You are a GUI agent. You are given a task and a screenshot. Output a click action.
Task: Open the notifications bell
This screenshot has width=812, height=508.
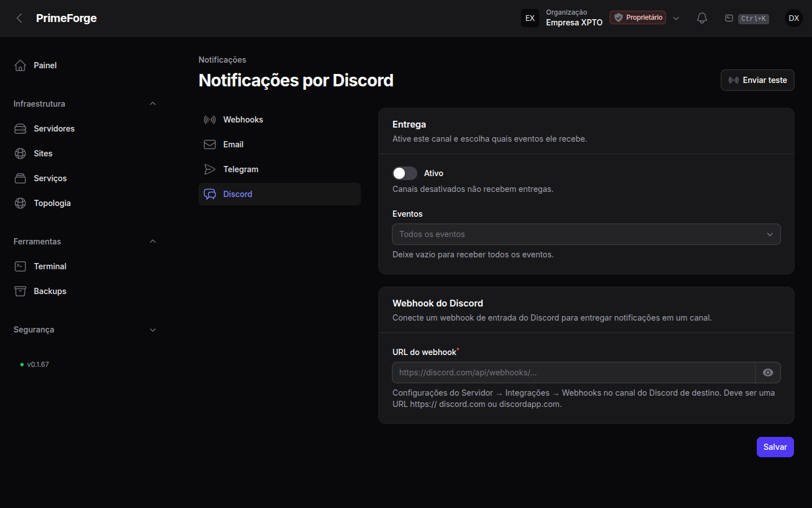702,18
